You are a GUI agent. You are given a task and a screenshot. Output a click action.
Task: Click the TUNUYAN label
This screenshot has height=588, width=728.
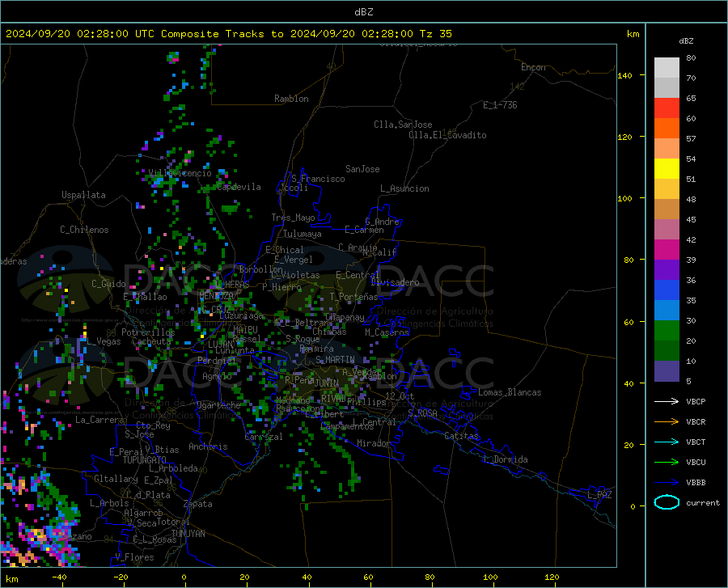tap(188, 533)
